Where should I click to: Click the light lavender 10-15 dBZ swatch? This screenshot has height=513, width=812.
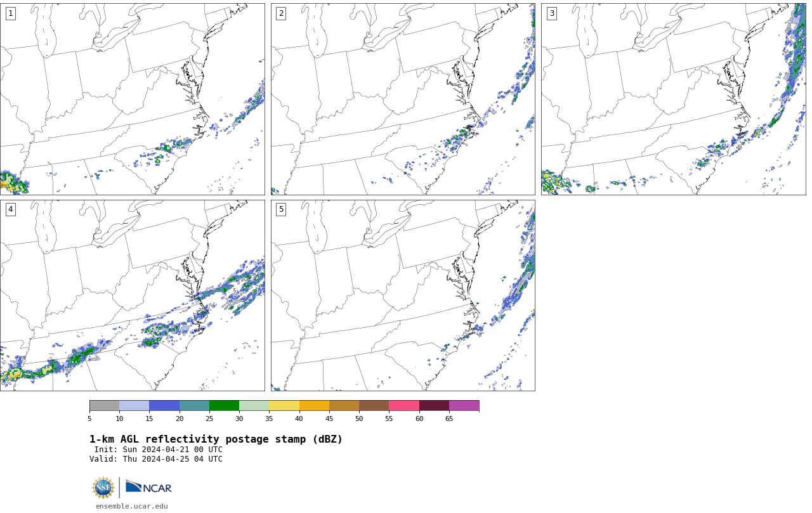(x=134, y=406)
